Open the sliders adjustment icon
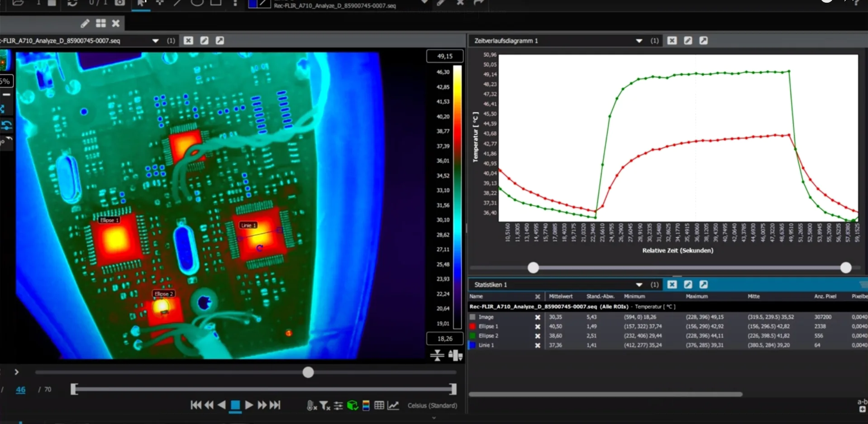Image resolution: width=868 pixels, height=424 pixels. [x=339, y=405]
